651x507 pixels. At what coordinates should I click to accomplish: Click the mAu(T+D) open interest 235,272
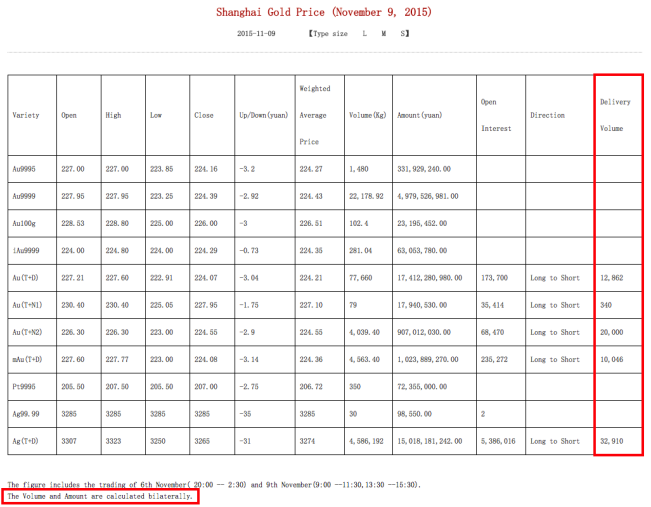(494, 359)
